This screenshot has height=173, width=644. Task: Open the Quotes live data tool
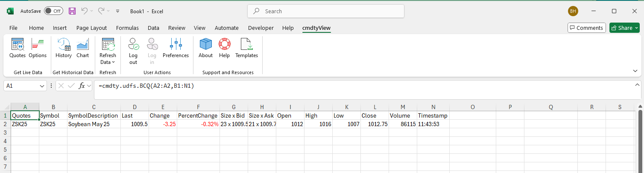point(18,48)
